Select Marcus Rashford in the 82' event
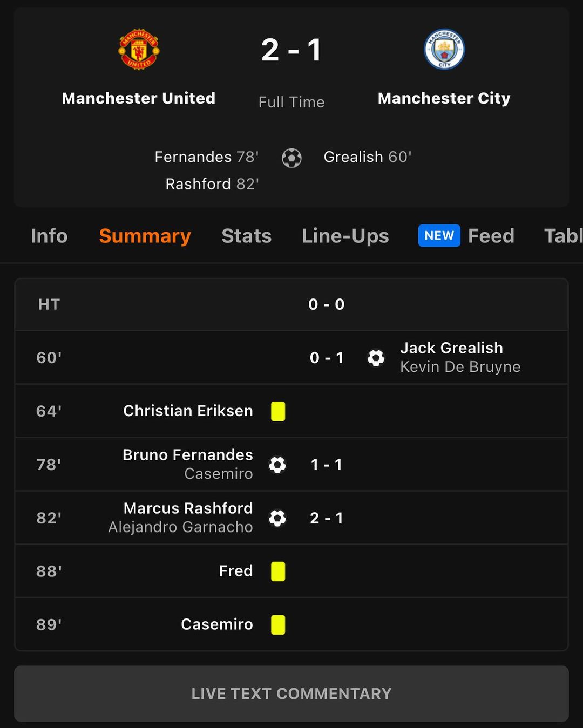The height and width of the screenshot is (728, 583). tap(188, 508)
